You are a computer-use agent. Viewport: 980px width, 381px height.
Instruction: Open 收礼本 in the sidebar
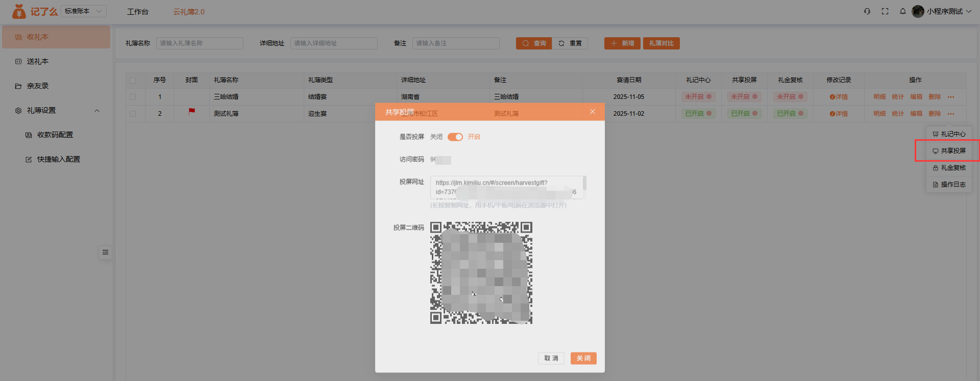click(x=56, y=37)
